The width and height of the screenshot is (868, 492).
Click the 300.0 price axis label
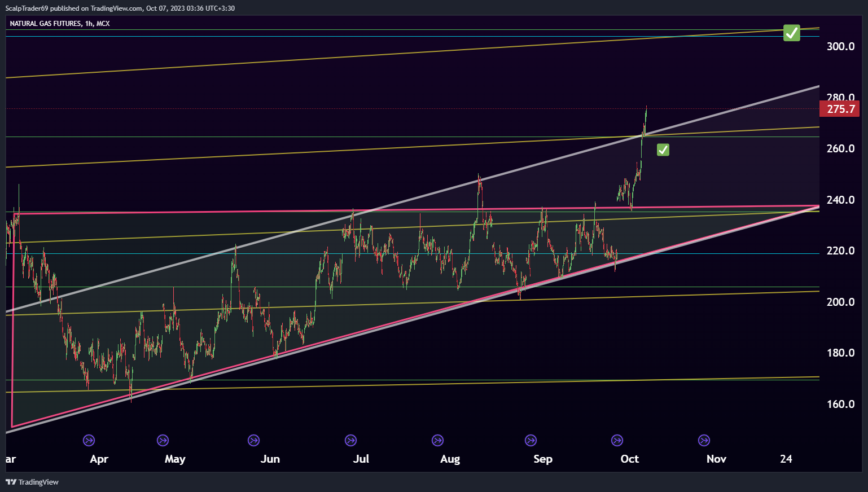(840, 46)
